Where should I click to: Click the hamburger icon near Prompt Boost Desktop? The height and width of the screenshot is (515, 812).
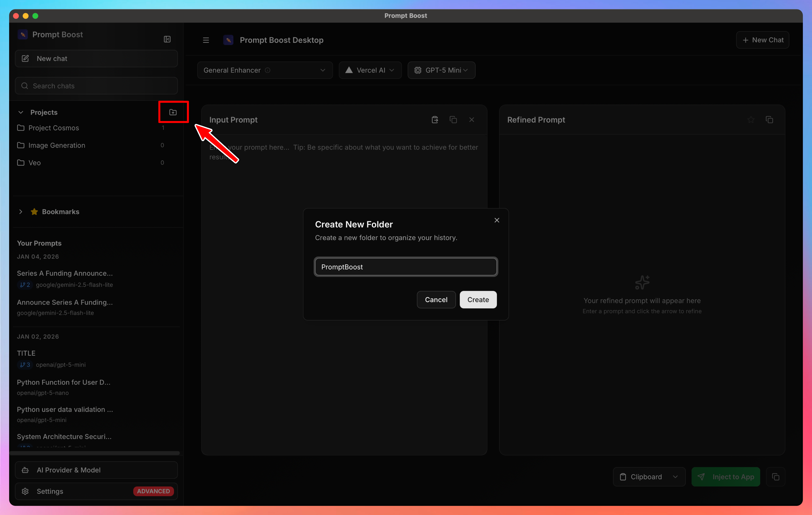click(206, 40)
